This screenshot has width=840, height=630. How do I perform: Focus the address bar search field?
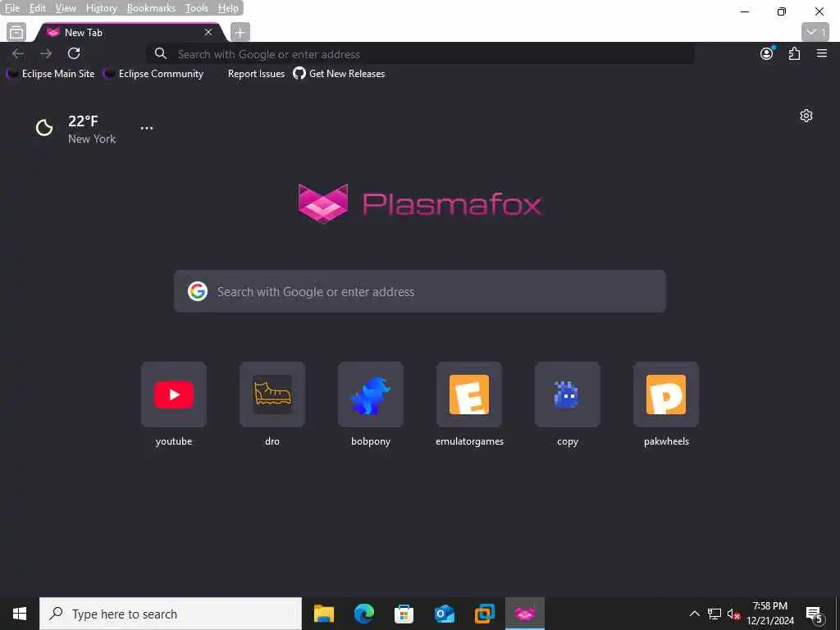(x=421, y=54)
